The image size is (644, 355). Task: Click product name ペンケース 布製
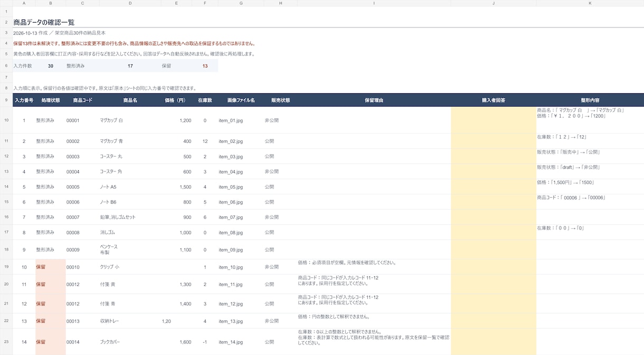109,250
